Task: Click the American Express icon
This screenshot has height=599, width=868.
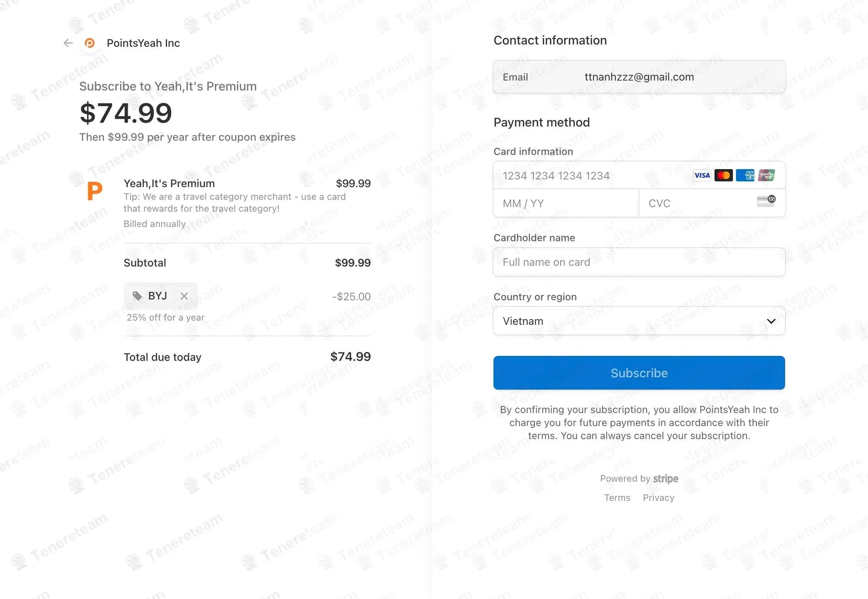Action: 745,176
